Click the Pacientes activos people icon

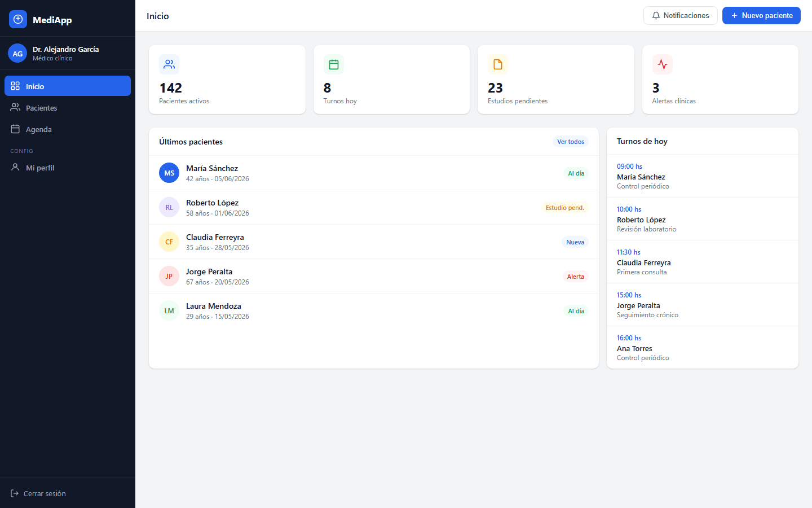[169, 64]
